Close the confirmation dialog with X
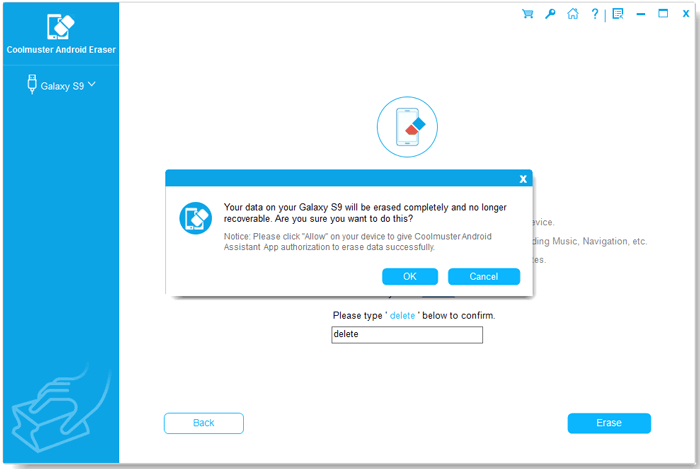 pyautogui.click(x=523, y=179)
